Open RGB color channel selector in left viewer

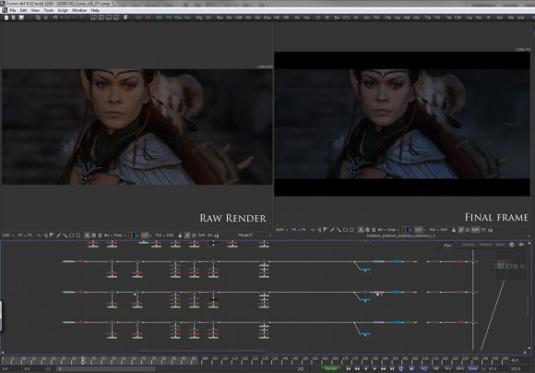(x=132, y=235)
